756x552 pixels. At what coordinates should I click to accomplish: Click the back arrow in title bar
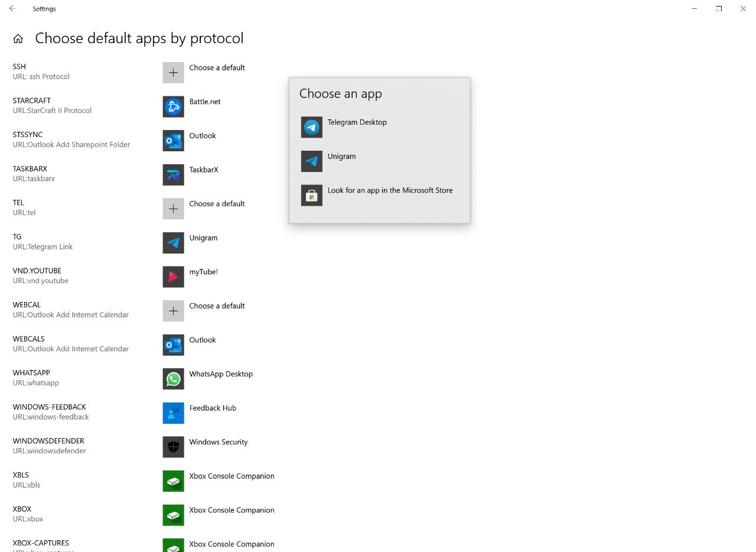pos(12,9)
